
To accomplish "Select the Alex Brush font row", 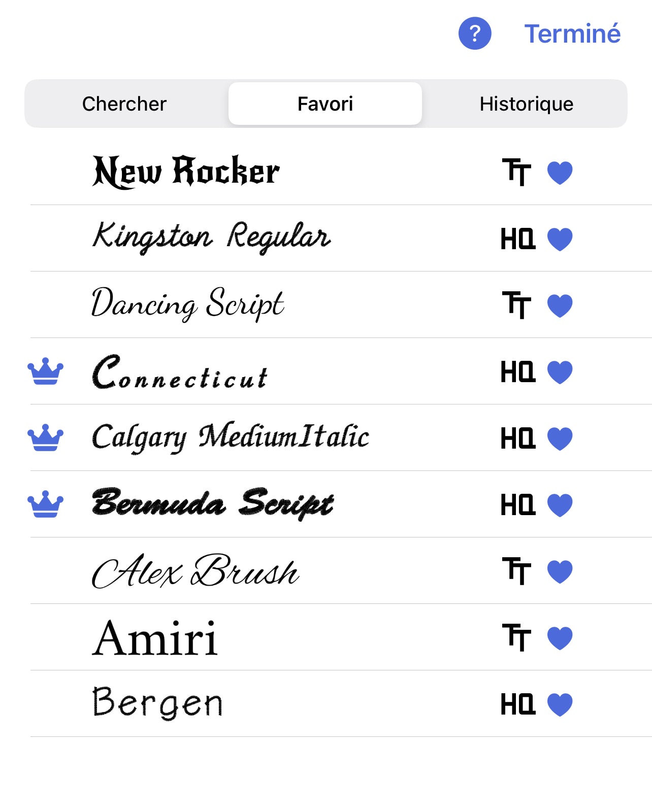I will tap(341, 571).
